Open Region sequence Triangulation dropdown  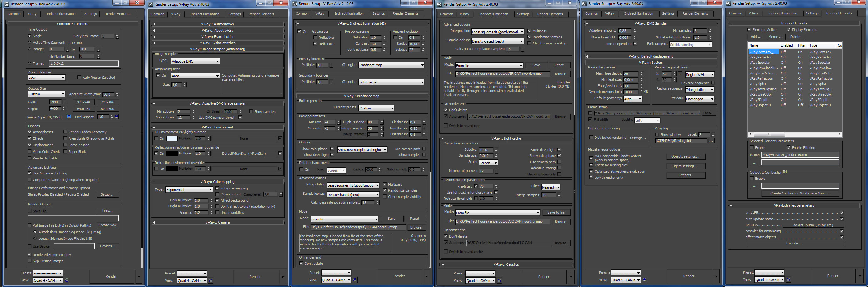[700, 90]
